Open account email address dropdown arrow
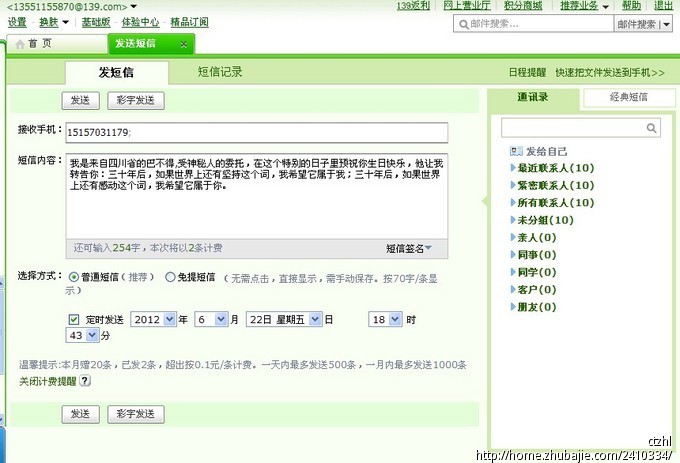 [134, 7]
